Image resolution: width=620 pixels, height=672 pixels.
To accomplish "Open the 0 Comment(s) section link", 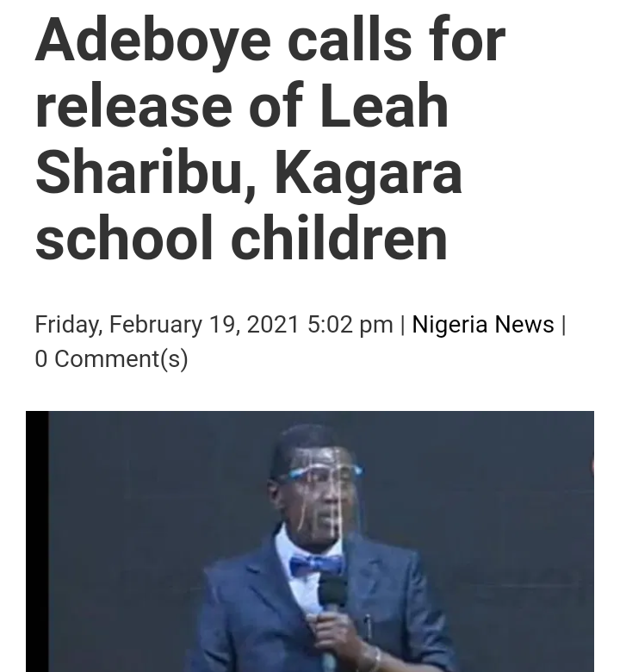I will 111,358.
